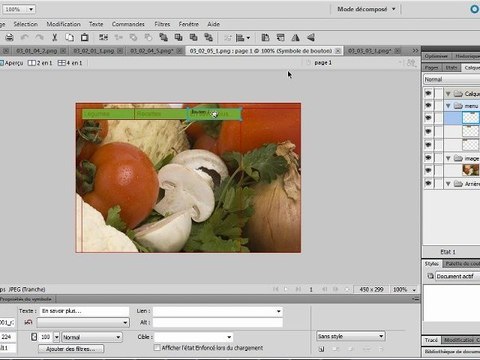Screen dimensions: 480x360
Task: Rotate 90° clockwise icon
Action: [x=281, y=37]
